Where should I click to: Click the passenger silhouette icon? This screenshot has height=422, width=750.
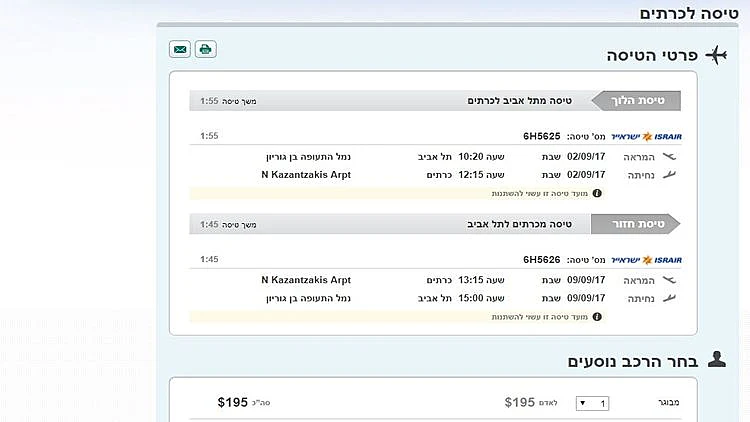pos(716,360)
